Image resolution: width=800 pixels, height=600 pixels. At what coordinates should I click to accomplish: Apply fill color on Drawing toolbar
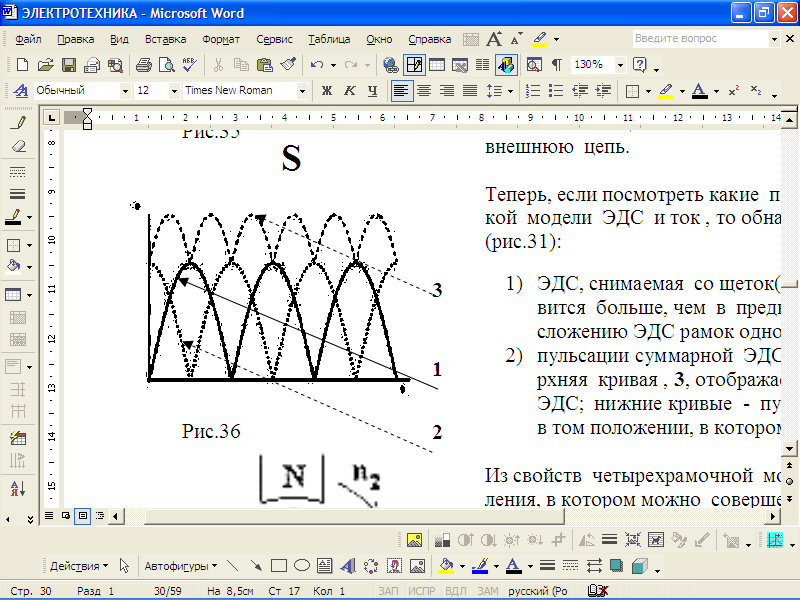click(446, 566)
